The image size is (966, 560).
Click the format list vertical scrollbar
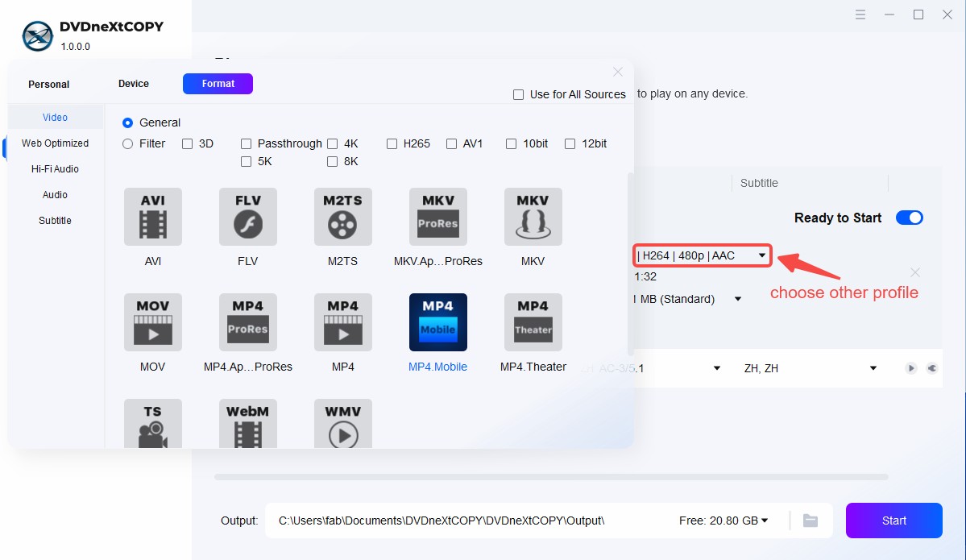click(630, 265)
